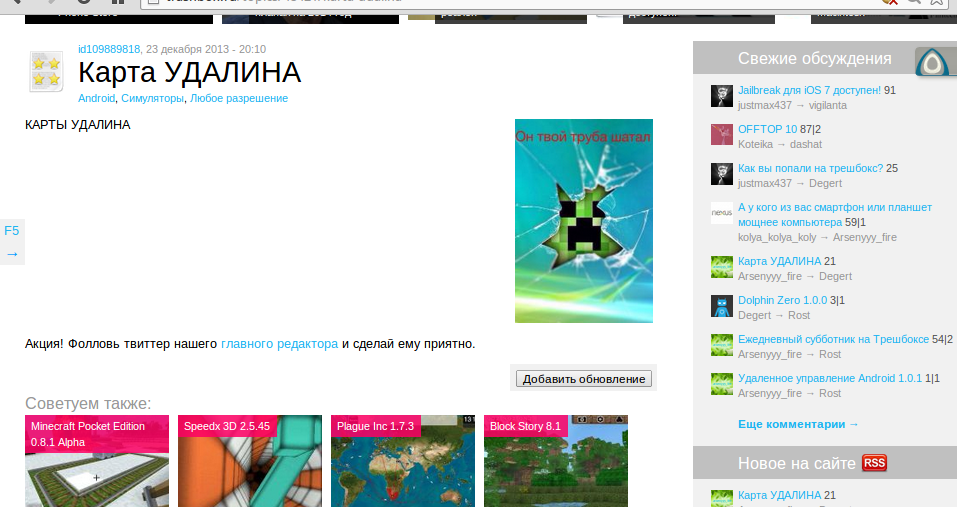Click the Советуем также: heading
Screen dimensions: 957x507
(88, 403)
